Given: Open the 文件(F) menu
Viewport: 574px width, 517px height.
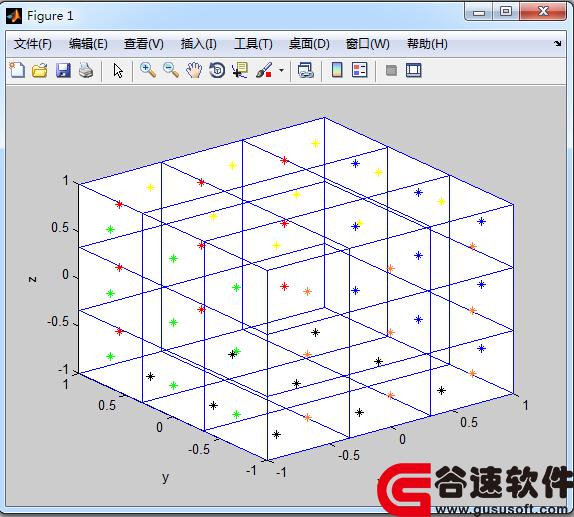Looking at the screenshot, I should pyautogui.click(x=33, y=44).
